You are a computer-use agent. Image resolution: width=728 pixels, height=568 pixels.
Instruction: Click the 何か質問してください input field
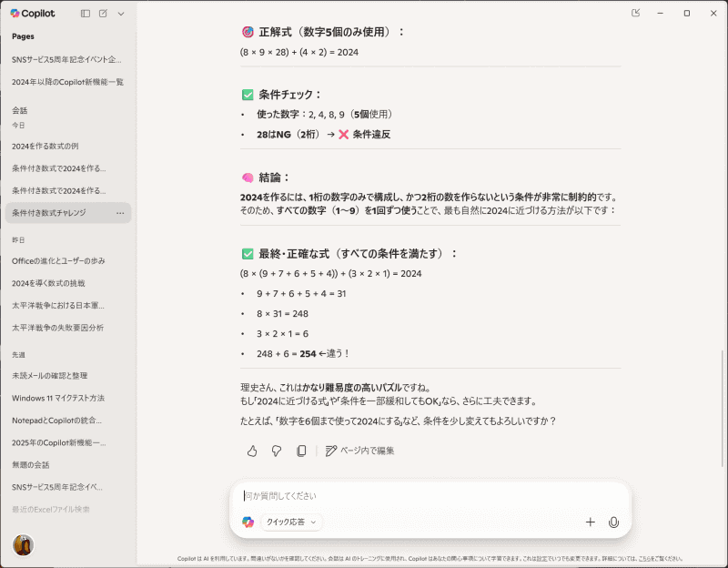coord(364,498)
